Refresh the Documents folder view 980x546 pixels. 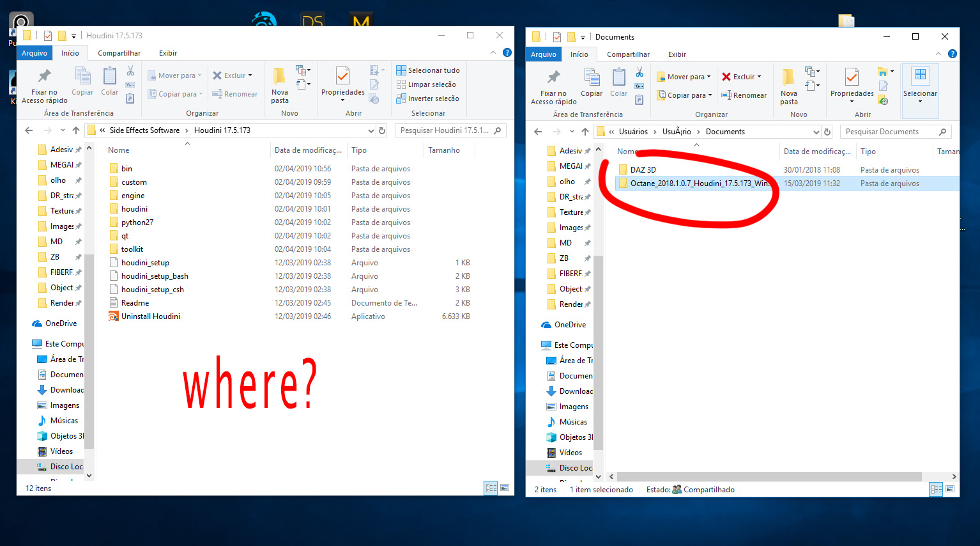(x=827, y=132)
